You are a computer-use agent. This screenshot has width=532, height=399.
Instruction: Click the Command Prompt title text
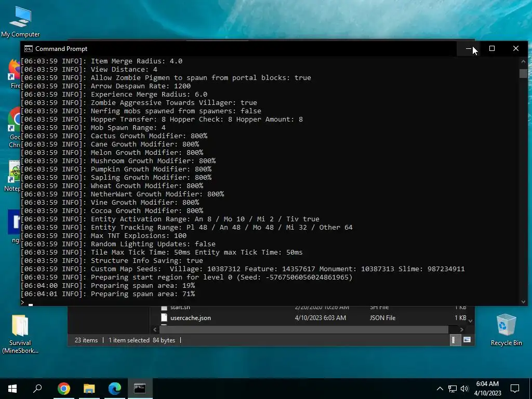61,49
